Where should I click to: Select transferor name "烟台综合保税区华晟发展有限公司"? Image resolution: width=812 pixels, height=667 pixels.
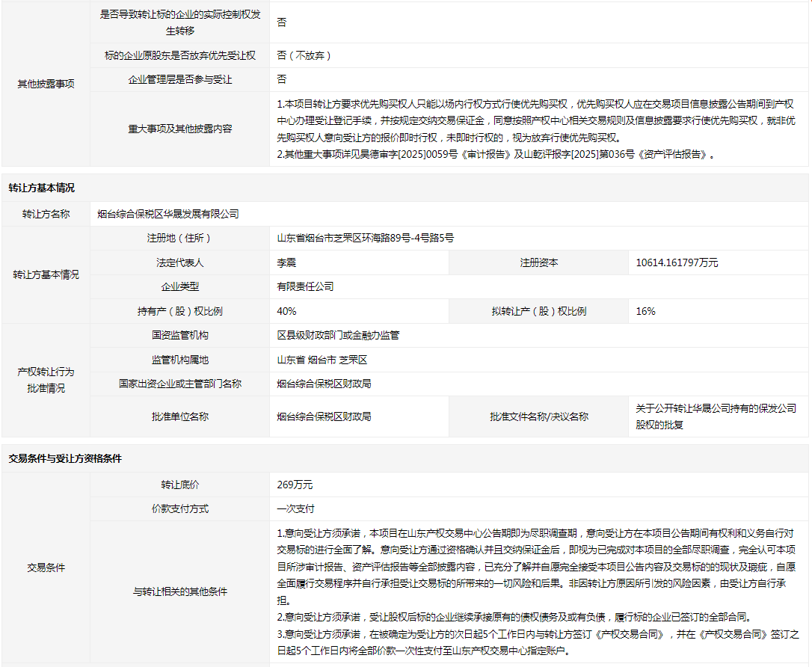168,214
